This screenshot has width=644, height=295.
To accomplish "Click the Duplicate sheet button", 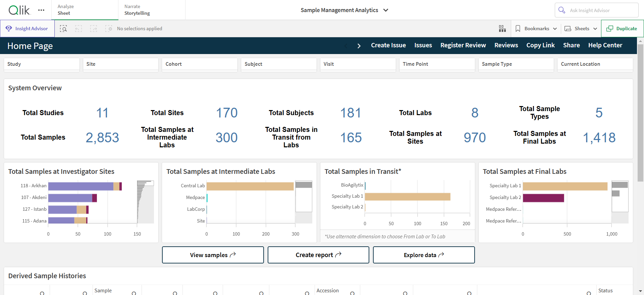I will (x=622, y=29).
